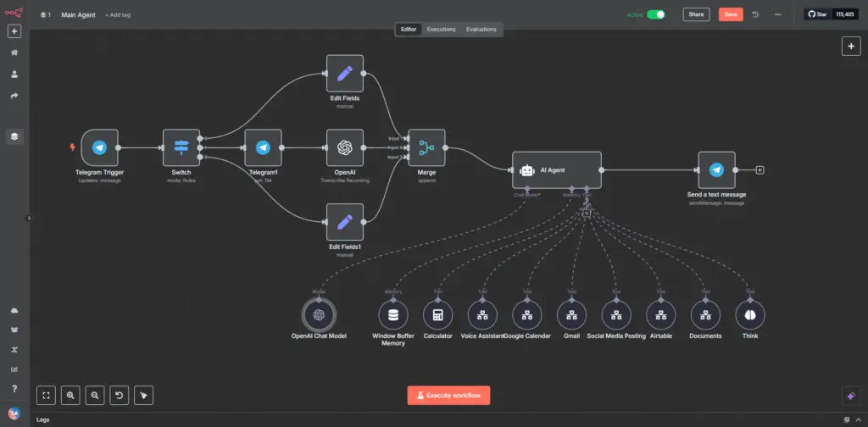Image resolution: width=868 pixels, height=427 pixels.
Task: Switch to the Editor tab
Action: 409,30
